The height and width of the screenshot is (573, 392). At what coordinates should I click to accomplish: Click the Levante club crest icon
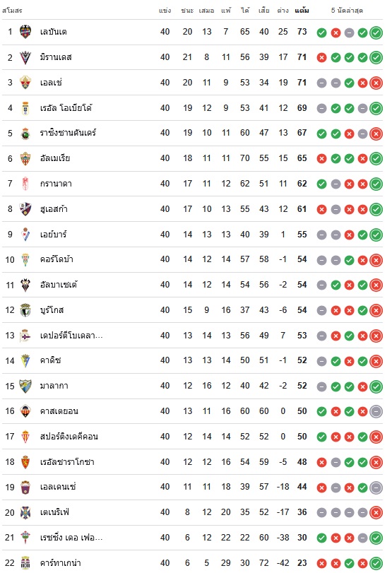(x=25, y=32)
